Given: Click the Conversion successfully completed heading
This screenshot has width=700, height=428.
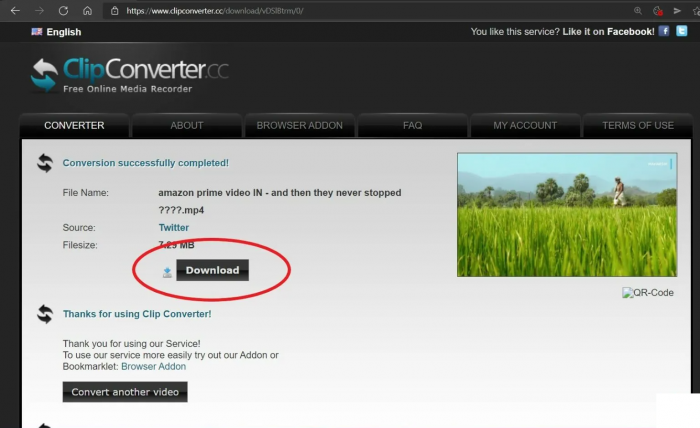Looking at the screenshot, I should tap(146, 163).
